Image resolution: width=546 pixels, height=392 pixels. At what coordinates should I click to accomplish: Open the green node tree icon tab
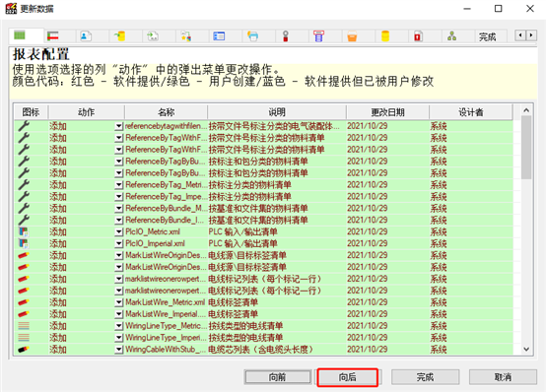click(x=452, y=35)
